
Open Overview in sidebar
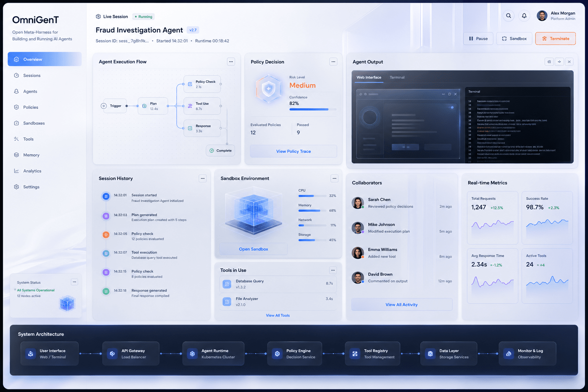[45, 59]
